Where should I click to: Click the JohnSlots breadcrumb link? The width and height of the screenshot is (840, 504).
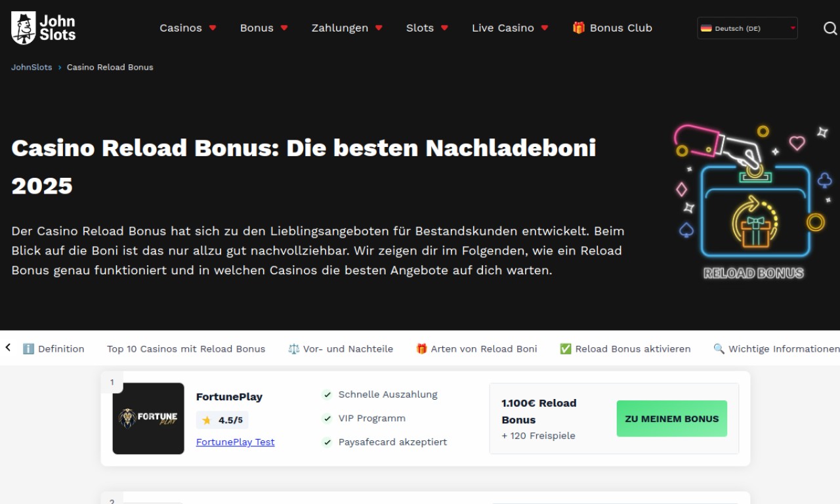(x=31, y=68)
